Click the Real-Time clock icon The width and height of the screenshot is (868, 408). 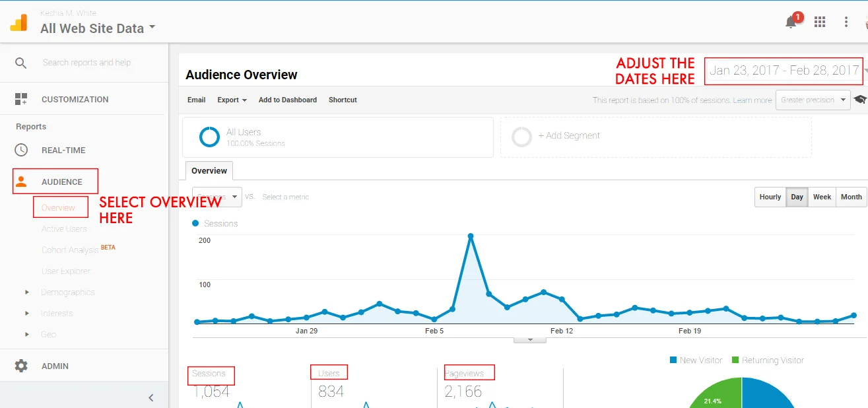21,150
